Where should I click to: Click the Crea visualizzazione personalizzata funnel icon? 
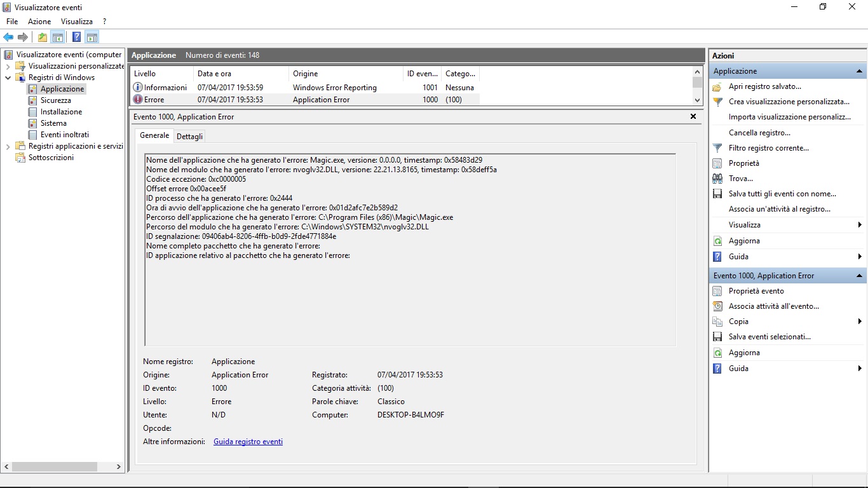click(x=717, y=102)
